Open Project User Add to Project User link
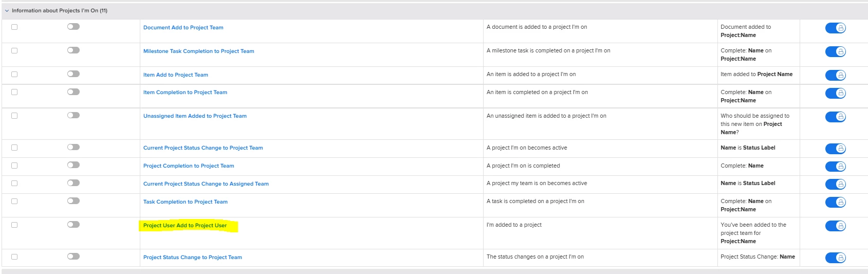The image size is (868, 274). [185, 226]
